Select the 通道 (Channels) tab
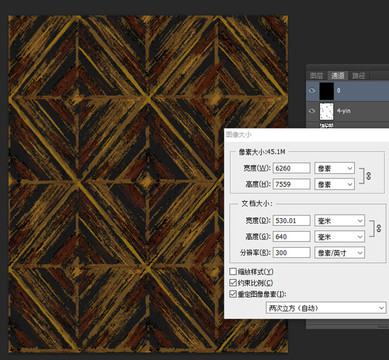Screen dimensions: 389x360 tap(337, 76)
